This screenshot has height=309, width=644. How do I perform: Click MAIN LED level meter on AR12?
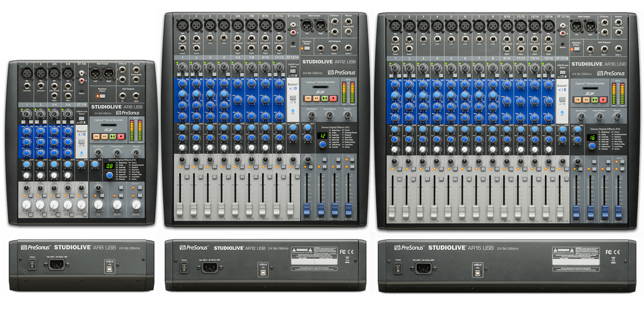click(x=349, y=92)
